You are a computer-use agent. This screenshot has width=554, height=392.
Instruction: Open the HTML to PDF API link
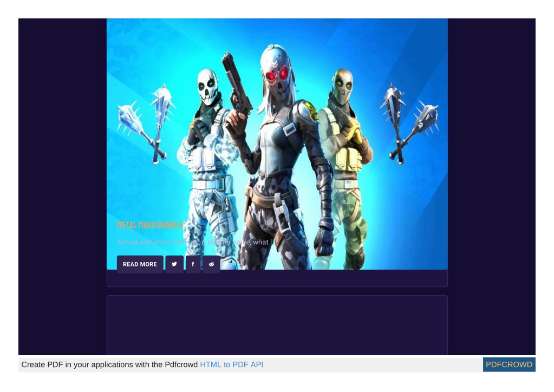tap(231, 364)
